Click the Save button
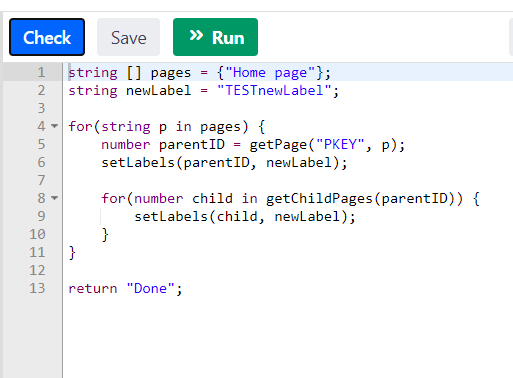This screenshot has width=513, height=378. pos(128,37)
